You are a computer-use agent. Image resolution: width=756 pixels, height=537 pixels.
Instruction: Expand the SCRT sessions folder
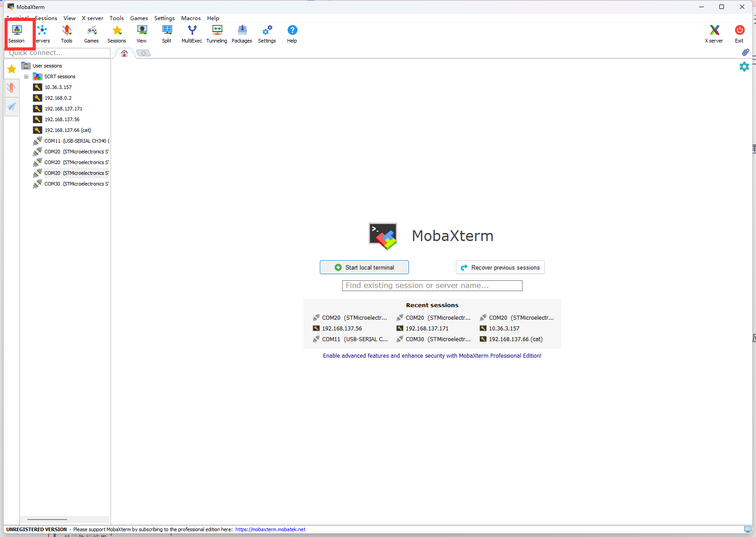tap(26, 76)
